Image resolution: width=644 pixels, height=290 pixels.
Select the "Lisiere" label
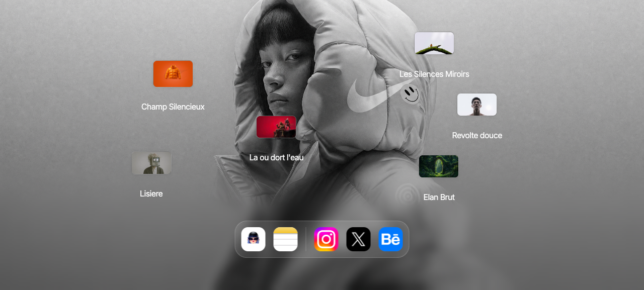(x=151, y=194)
